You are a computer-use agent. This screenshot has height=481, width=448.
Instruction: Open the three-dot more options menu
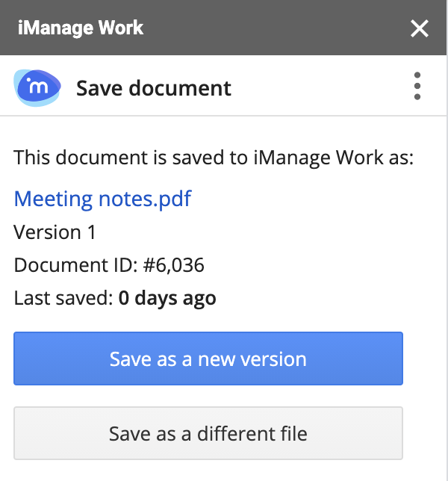tap(417, 87)
